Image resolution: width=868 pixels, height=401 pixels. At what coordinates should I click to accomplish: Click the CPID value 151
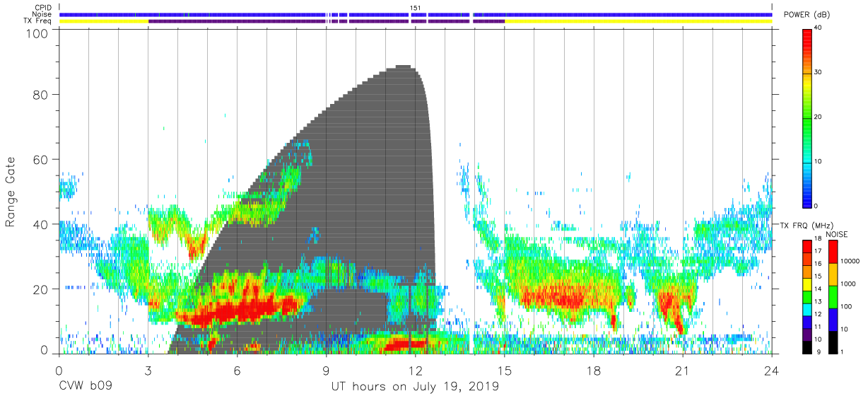[415, 8]
